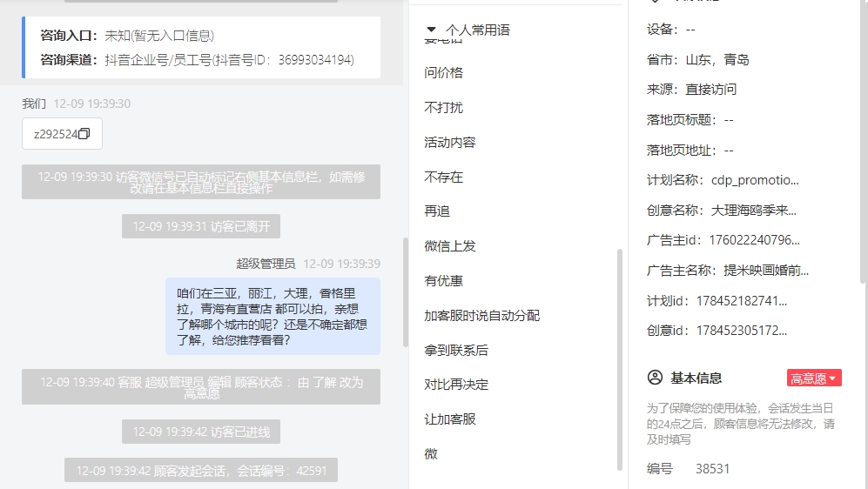
Task: Select the 问价格 quick phrase
Action: point(443,73)
